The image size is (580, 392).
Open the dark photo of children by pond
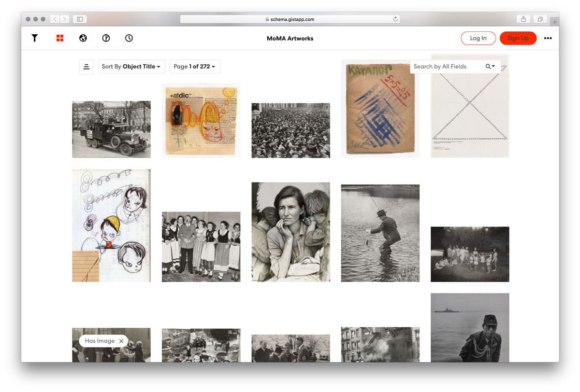(470, 254)
